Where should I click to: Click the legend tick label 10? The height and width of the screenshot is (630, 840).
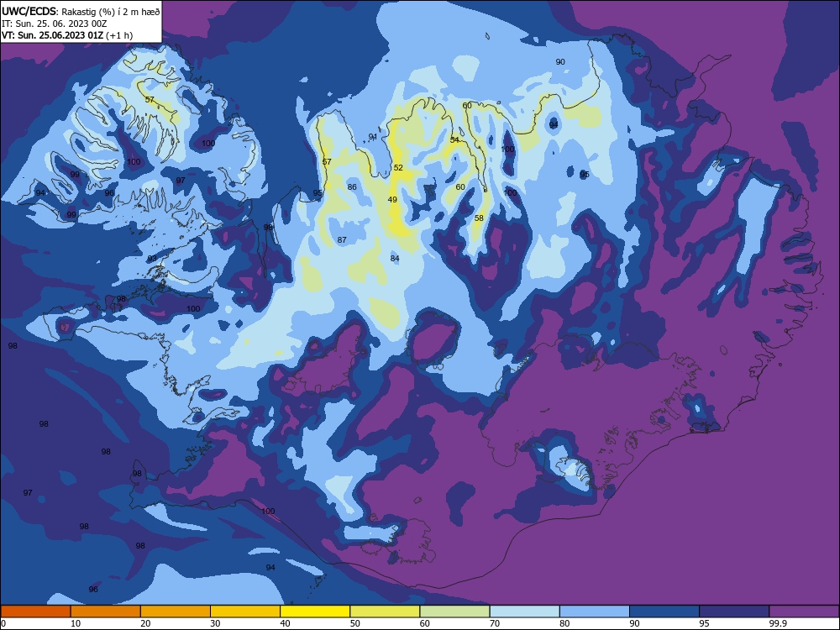pos(76,623)
